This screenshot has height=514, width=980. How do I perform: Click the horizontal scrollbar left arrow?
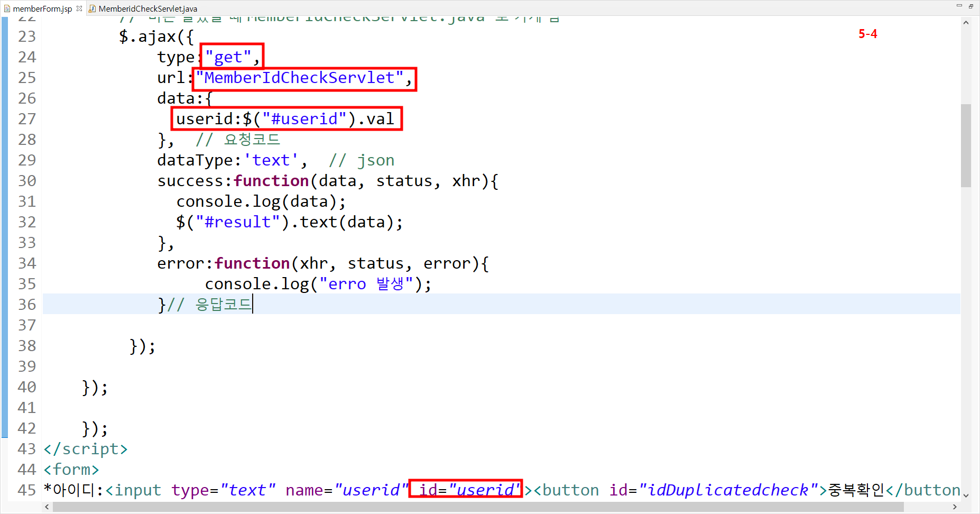pyautogui.click(x=47, y=507)
